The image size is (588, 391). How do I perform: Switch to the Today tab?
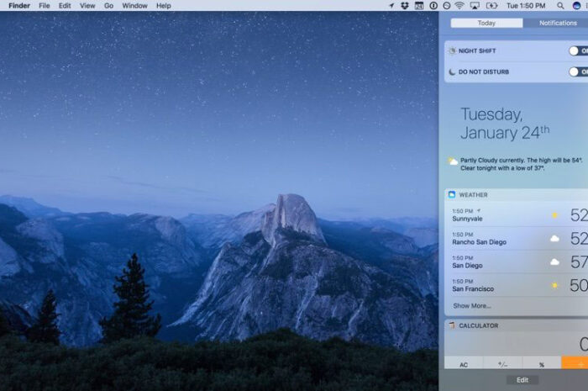(x=486, y=23)
